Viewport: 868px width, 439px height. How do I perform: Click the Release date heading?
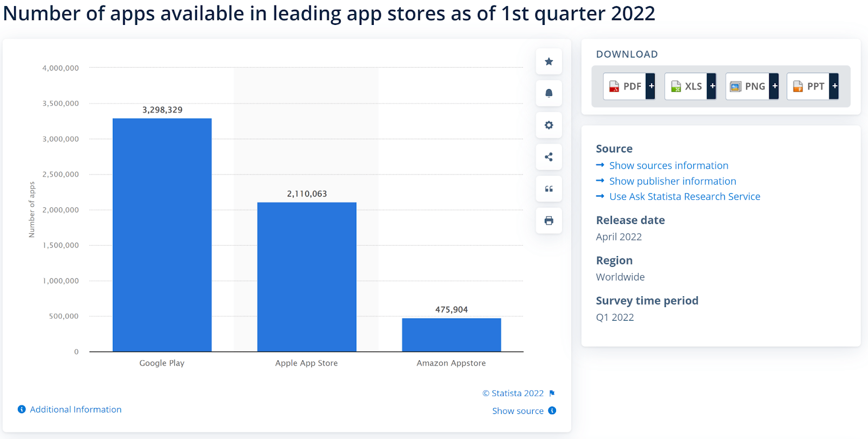pos(630,220)
